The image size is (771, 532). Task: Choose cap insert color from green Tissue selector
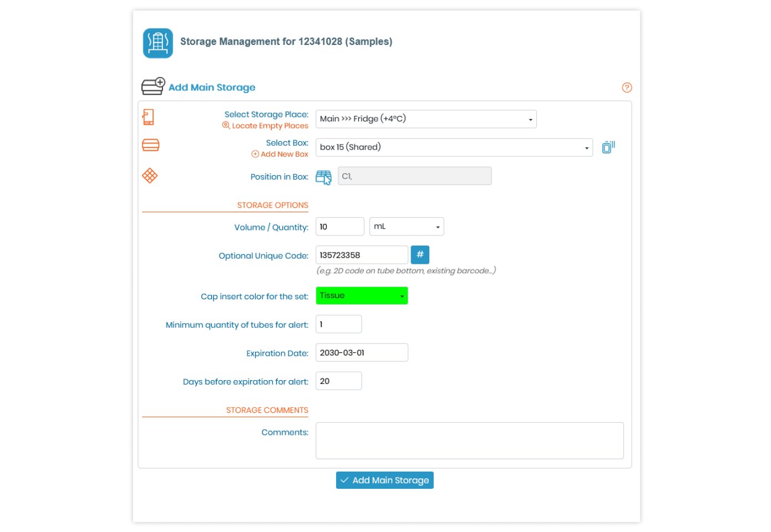(x=362, y=296)
